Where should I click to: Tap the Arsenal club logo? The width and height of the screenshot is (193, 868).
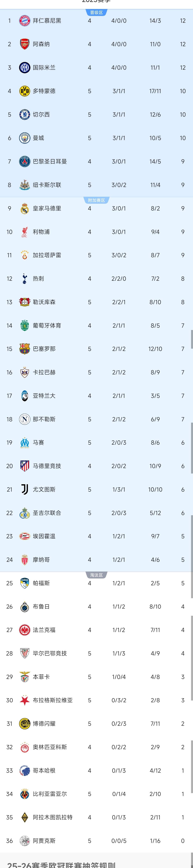coord(24,44)
